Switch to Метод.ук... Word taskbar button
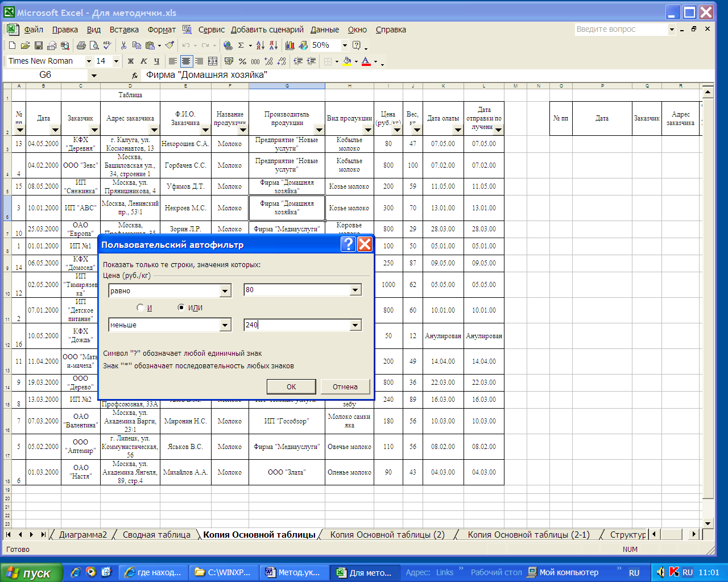The height and width of the screenshot is (582, 728). tap(294, 572)
